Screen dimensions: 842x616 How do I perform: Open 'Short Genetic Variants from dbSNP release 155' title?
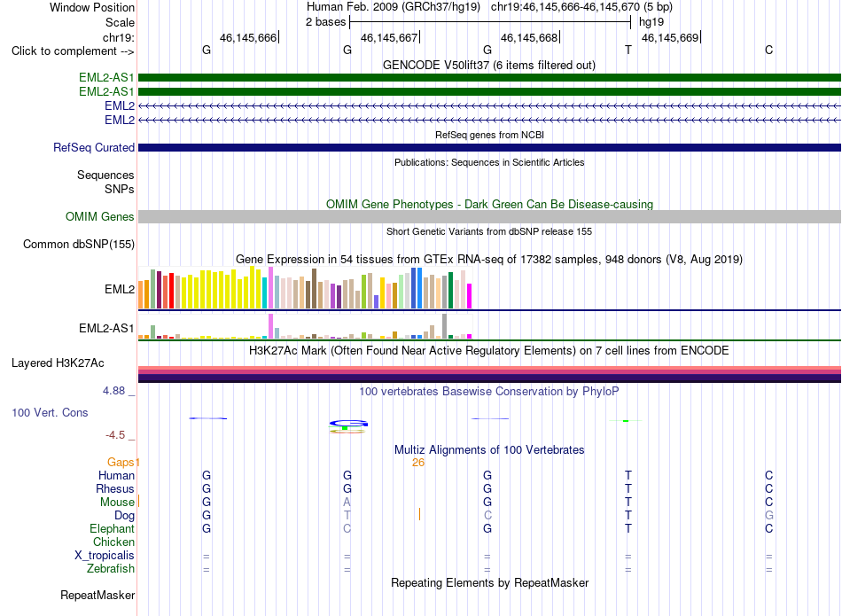[489, 231]
